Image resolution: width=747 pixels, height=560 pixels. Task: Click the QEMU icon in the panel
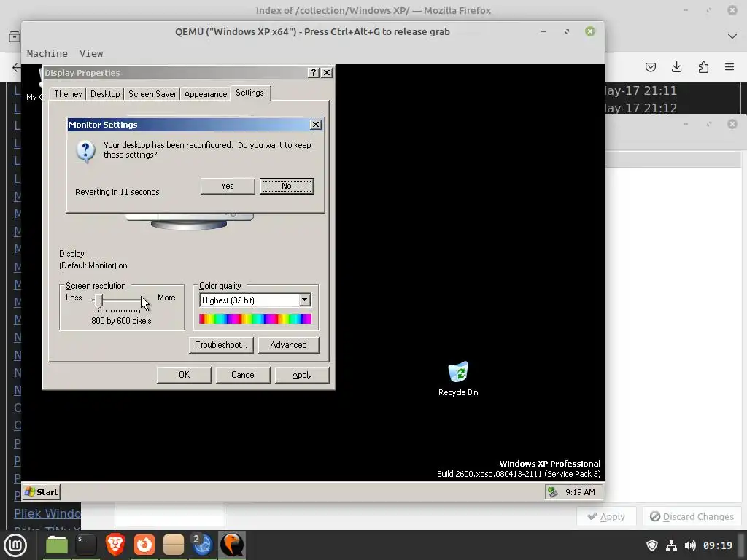click(232, 545)
